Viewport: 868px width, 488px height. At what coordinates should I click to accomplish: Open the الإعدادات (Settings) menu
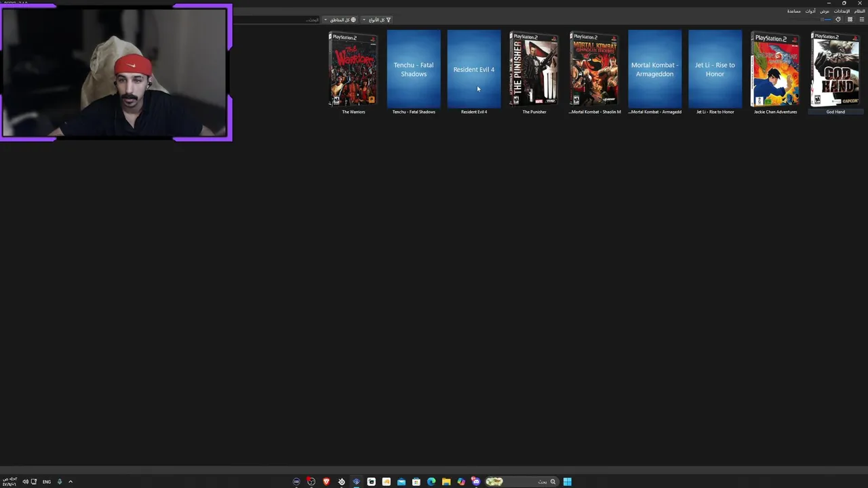pos(842,12)
